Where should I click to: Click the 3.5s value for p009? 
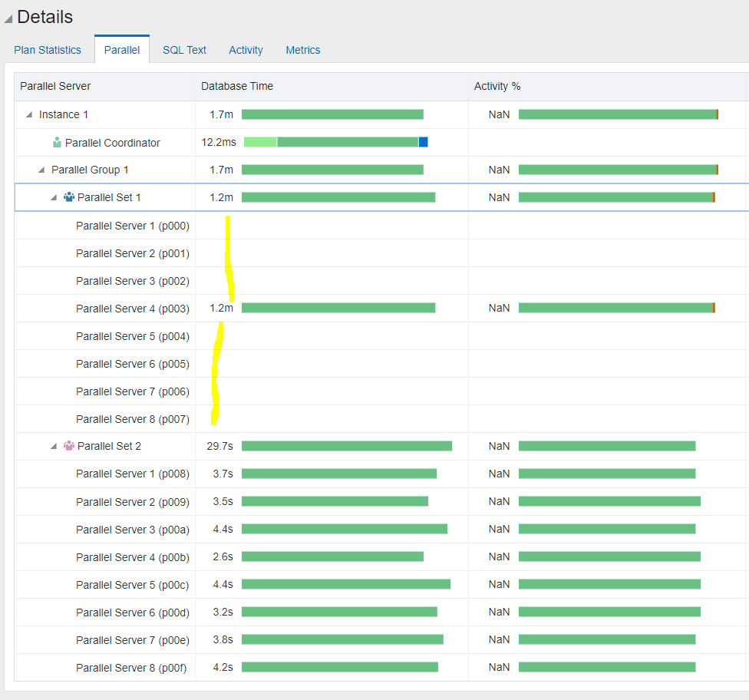[223, 501]
